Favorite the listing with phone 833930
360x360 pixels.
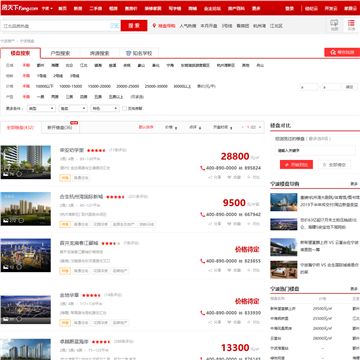pos(234,322)
